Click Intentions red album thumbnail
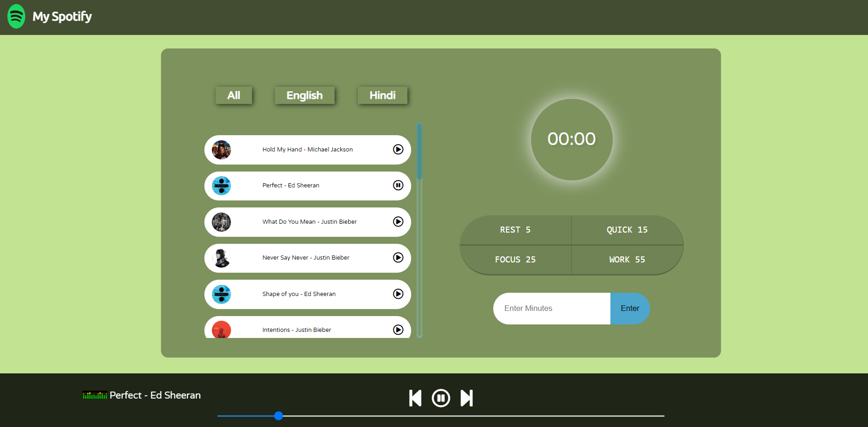868x427 pixels. click(x=221, y=330)
